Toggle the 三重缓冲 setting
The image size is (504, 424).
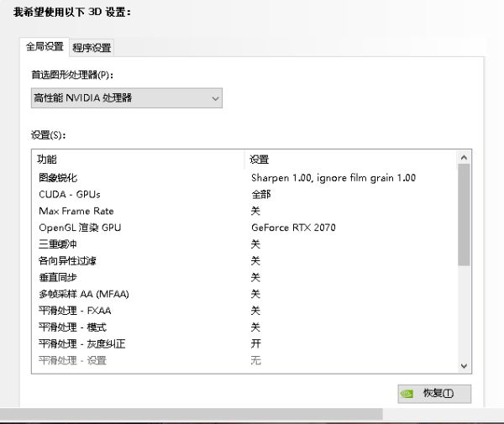point(255,244)
